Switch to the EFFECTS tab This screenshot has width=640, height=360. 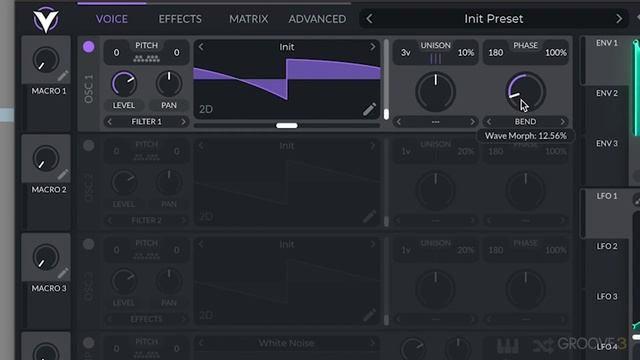[180, 19]
